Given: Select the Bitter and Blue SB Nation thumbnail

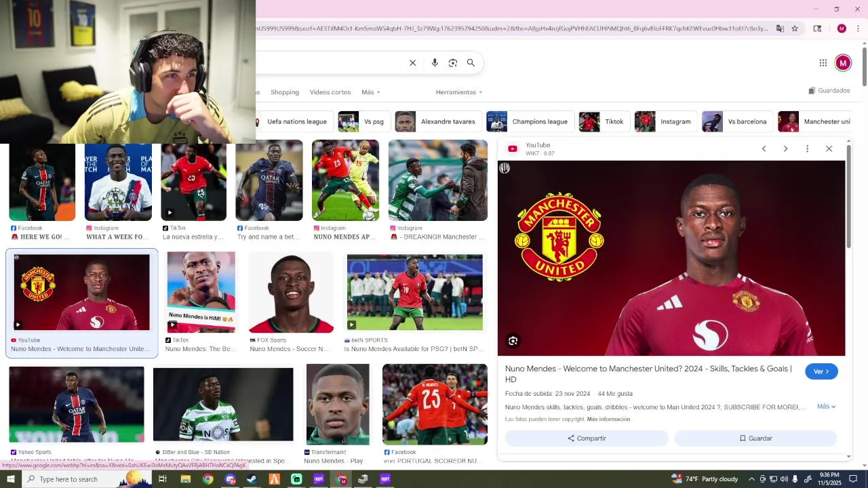Looking at the screenshot, I should pyautogui.click(x=223, y=405).
